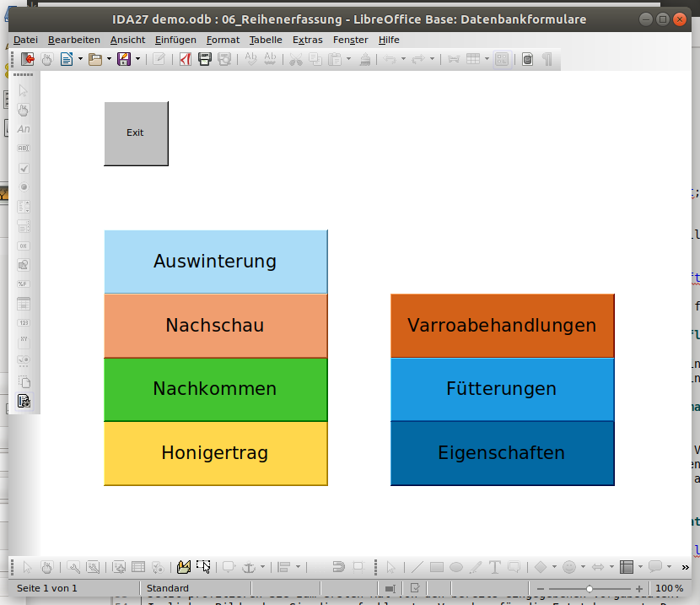The height and width of the screenshot is (605, 700).
Task: Click the Exit button
Action: [x=136, y=133]
